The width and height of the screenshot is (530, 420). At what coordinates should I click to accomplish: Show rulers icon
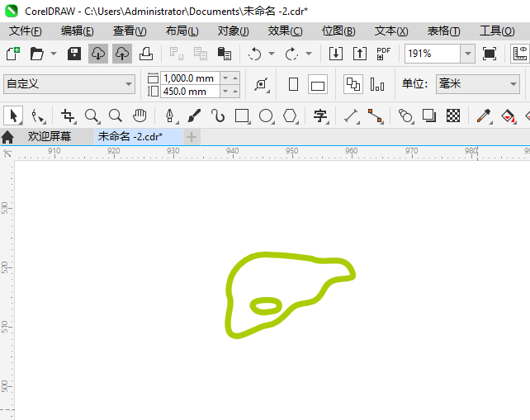[520, 54]
